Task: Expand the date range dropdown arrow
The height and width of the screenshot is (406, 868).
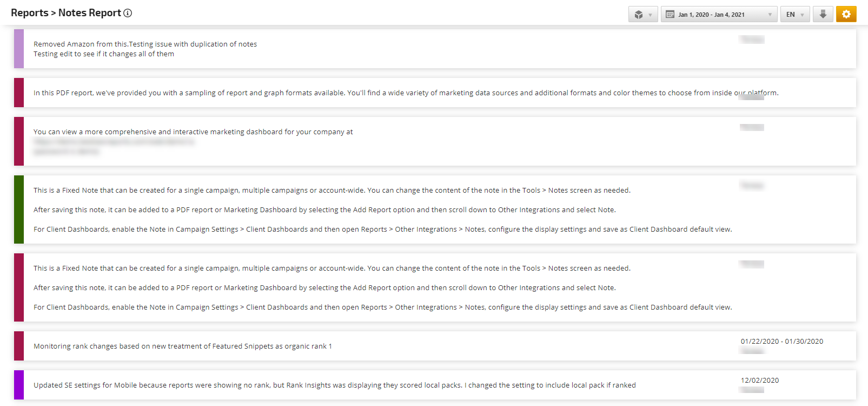Action: pos(770,15)
